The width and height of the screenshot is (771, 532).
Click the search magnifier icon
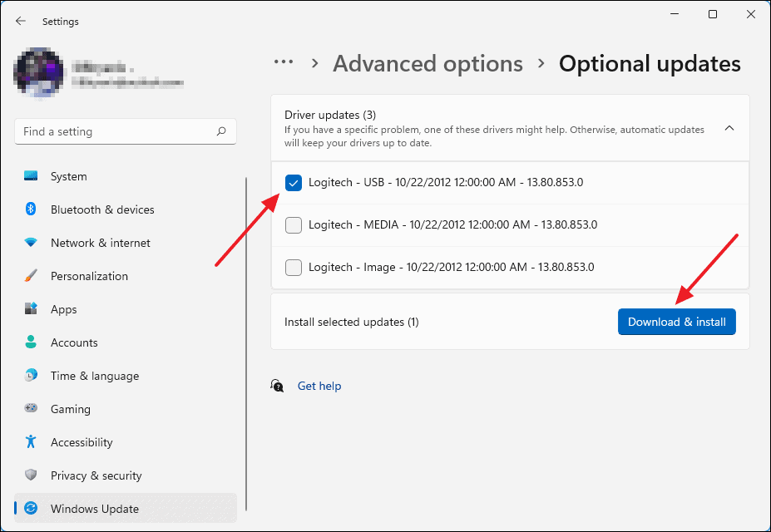point(221,131)
